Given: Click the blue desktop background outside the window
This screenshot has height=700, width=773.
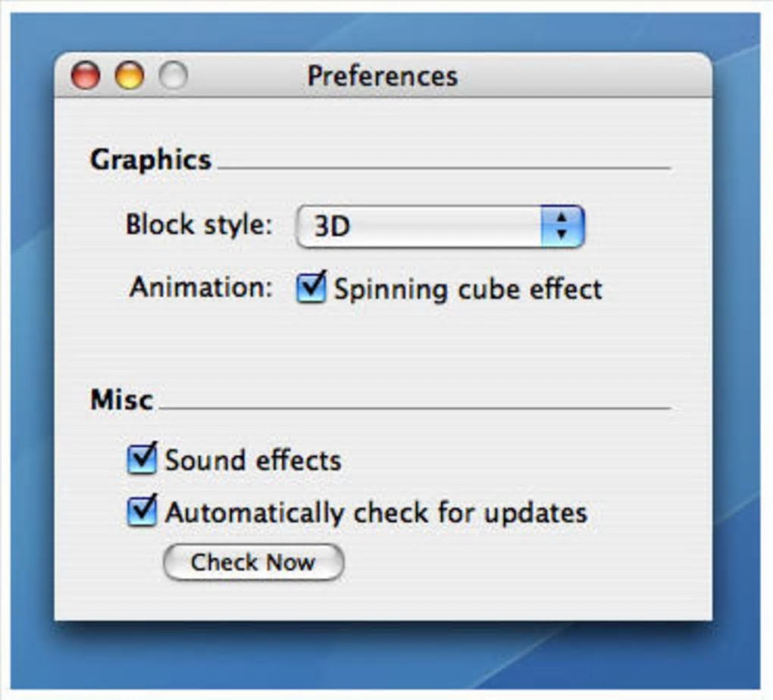Looking at the screenshot, I should (x=737, y=379).
